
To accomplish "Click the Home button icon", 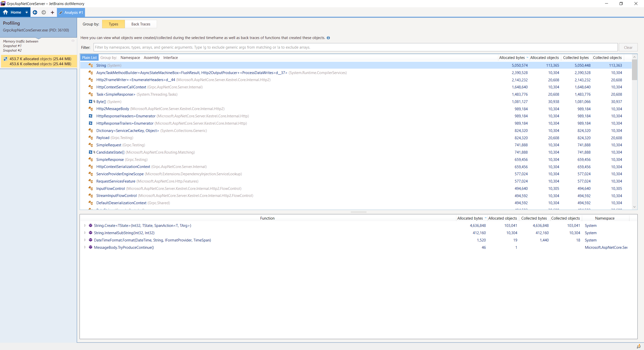I will click(6, 12).
